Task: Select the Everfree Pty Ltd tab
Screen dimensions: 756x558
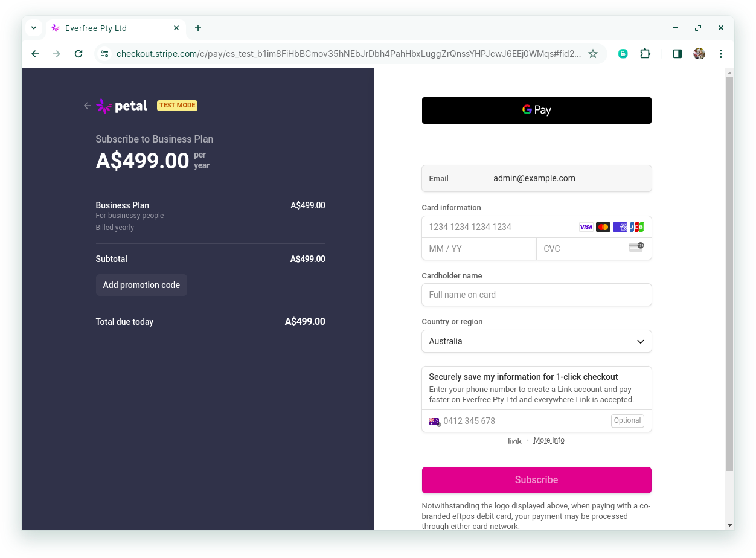Action: pos(109,28)
